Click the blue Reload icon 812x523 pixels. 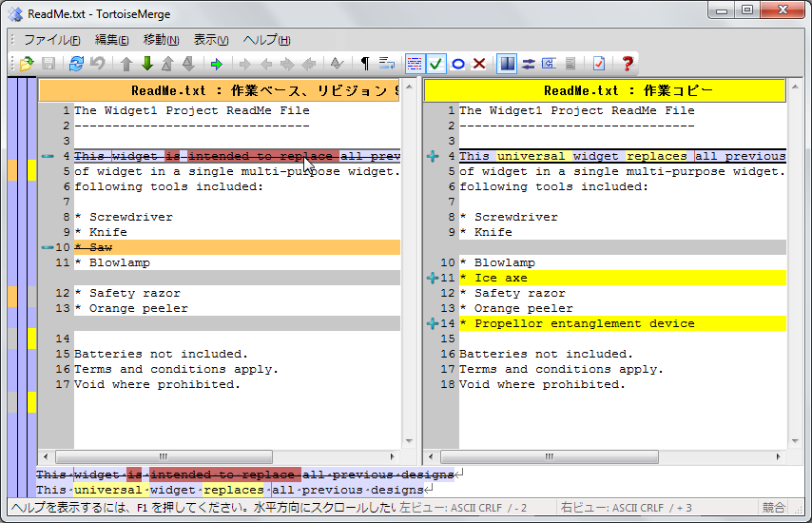coord(76,64)
